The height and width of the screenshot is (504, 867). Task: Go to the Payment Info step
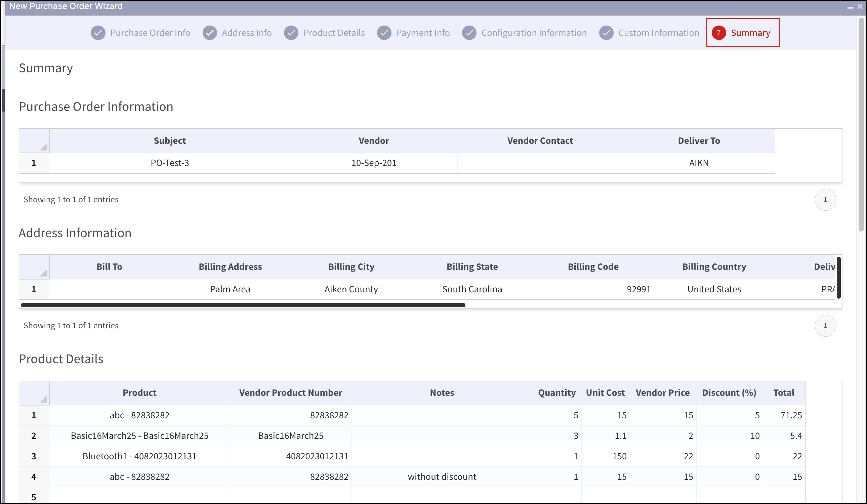[423, 33]
